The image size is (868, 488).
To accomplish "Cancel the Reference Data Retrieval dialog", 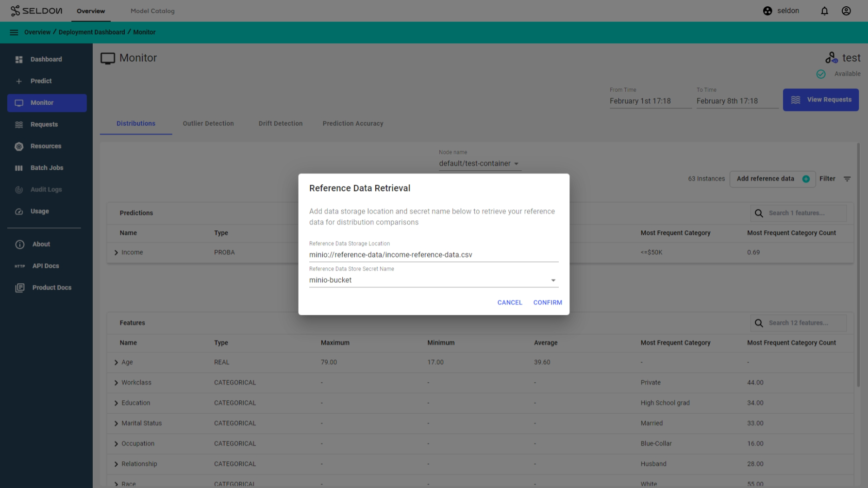I will tap(510, 303).
